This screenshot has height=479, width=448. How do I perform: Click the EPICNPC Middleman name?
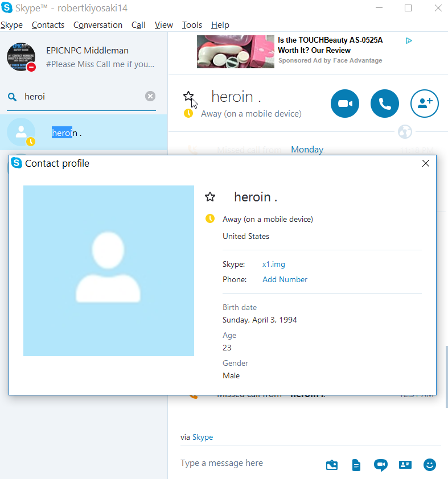coord(88,51)
